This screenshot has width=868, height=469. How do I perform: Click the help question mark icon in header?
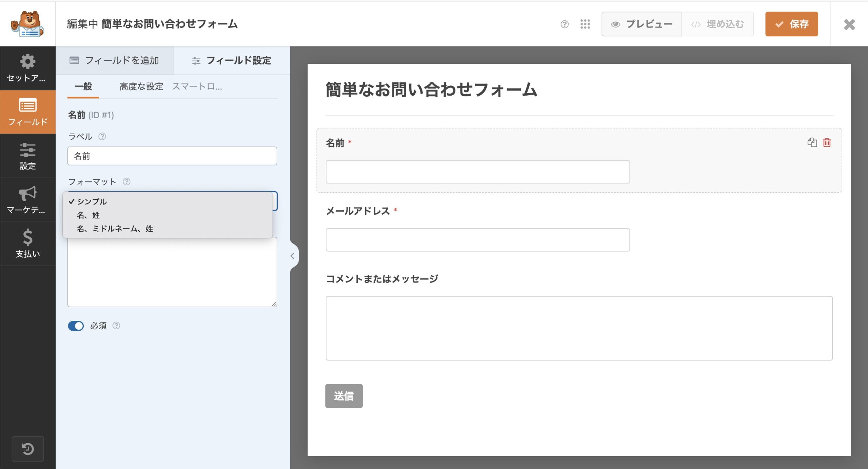click(x=564, y=24)
